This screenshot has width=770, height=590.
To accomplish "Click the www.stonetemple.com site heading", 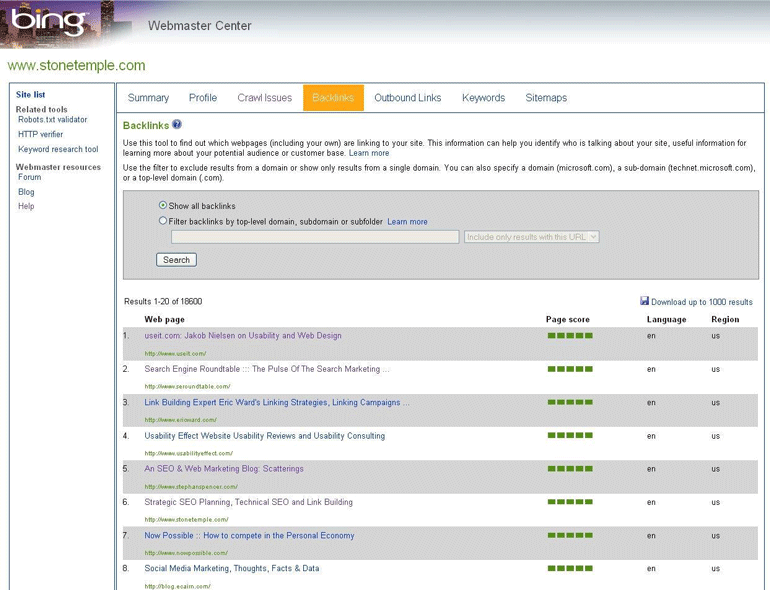I will tap(76, 65).
